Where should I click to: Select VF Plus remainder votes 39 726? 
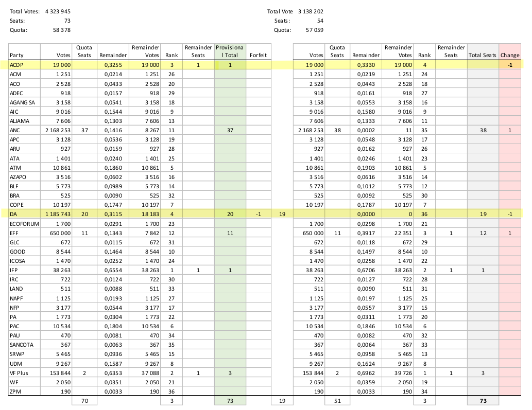(403, 373)
